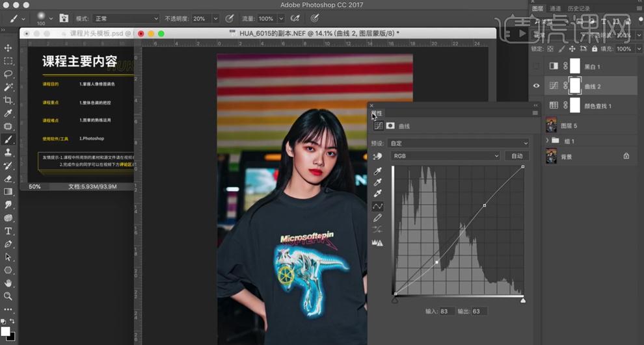Open the brush settings panel icon
Screen dimensions: 644x345
click(64, 18)
